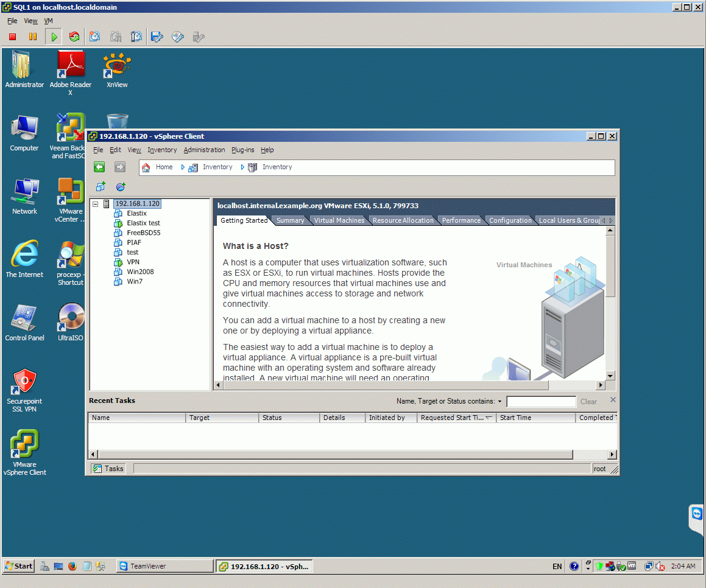Click the Home icon in navigation bar
The image size is (706, 588).
click(x=146, y=167)
